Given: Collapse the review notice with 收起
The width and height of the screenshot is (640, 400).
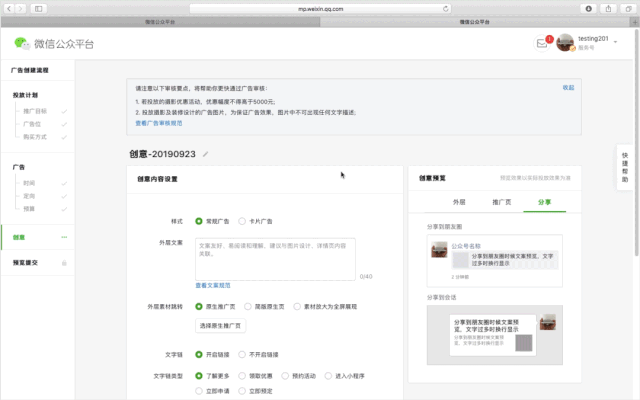Looking at the screenshot, I should (568, 88).
